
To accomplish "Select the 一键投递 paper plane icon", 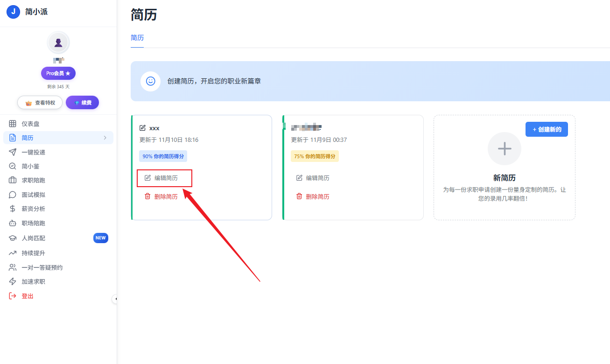I will [x=13, y=152].
